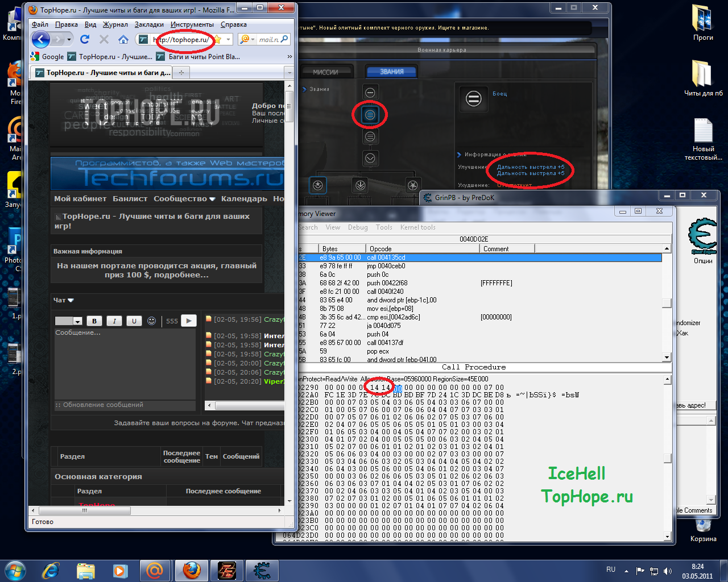
Task: Show more bookmarks with chevron
Action: coord(289,56)
